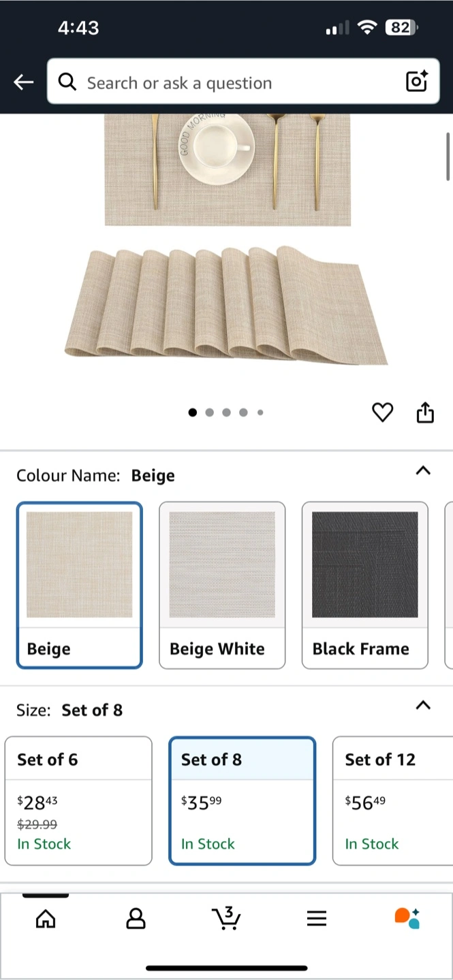The image size is (453, 980).
Task: Collapse the Colour Name section
Action: 423,470
